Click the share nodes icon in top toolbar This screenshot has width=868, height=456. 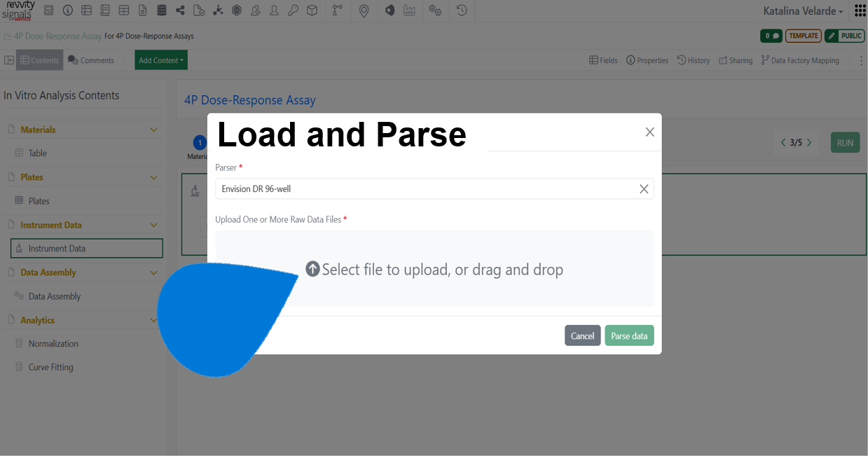(181, 11)
